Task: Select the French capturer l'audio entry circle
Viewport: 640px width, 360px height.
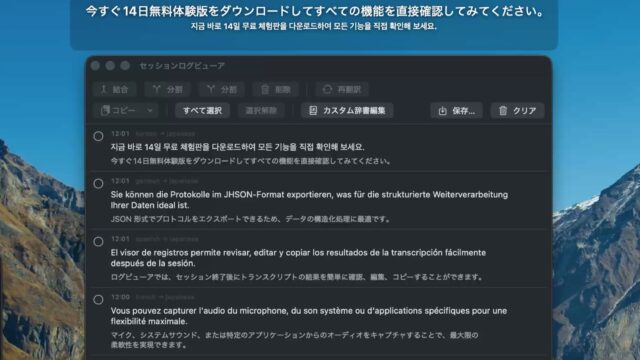Action: 98,300
